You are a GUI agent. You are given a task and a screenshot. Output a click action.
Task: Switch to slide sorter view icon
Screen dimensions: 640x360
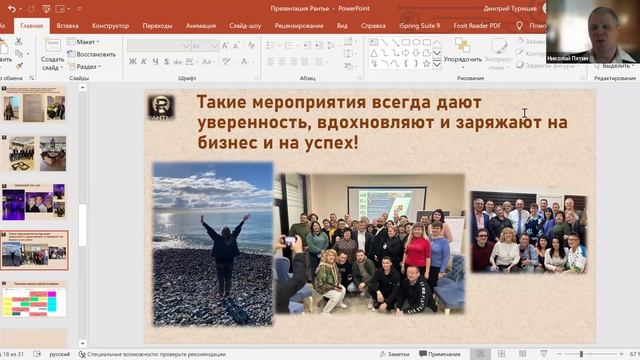tap(501, 354)
